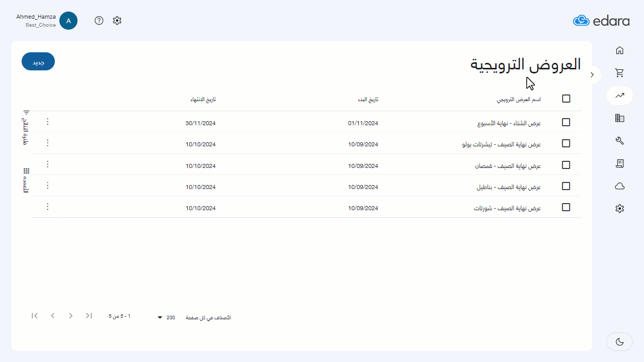Click the promotion name عرض نهاية الصيف - شورتات
Viewport: 644px width, 362px height.
point(507,208)
